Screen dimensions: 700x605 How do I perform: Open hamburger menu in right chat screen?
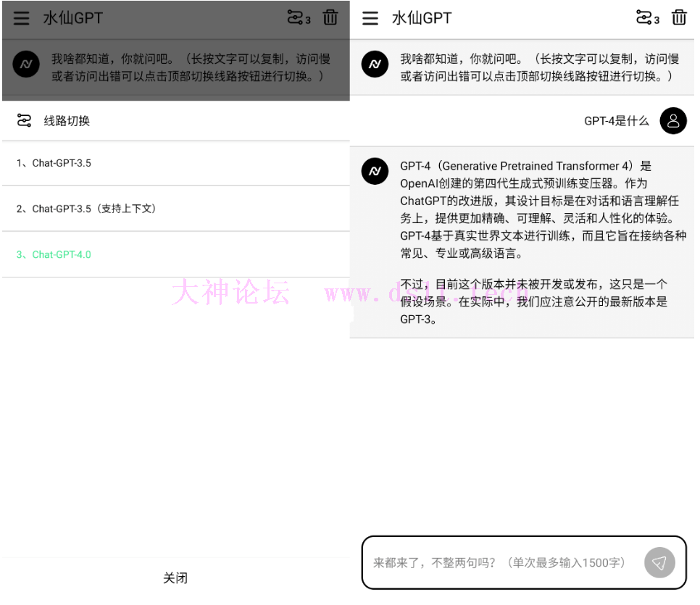(370, 18)
